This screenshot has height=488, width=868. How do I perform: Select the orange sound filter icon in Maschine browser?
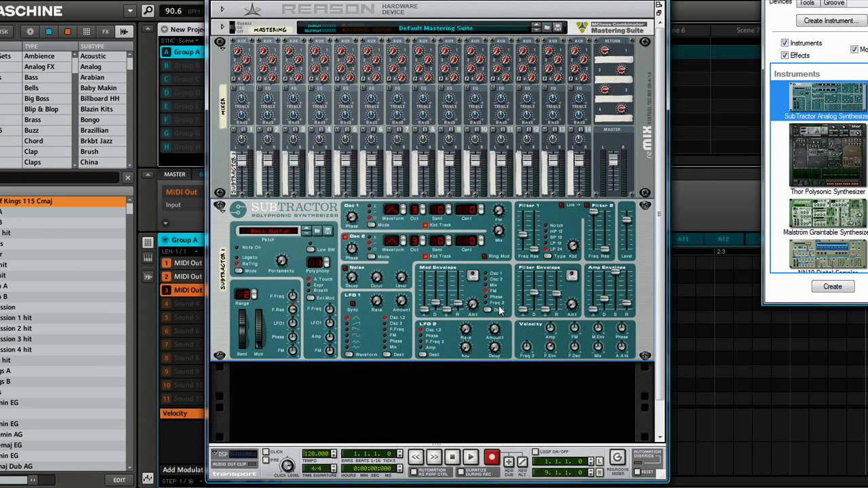67,31
